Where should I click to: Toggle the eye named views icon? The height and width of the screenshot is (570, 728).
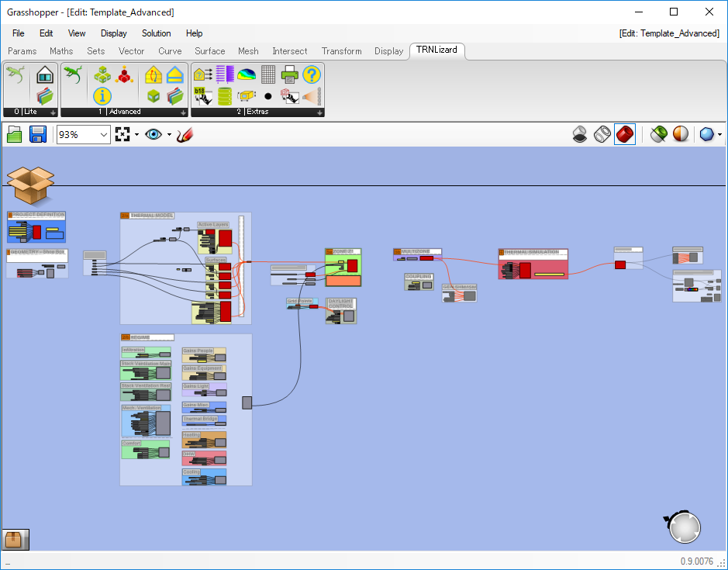point(154,135)
